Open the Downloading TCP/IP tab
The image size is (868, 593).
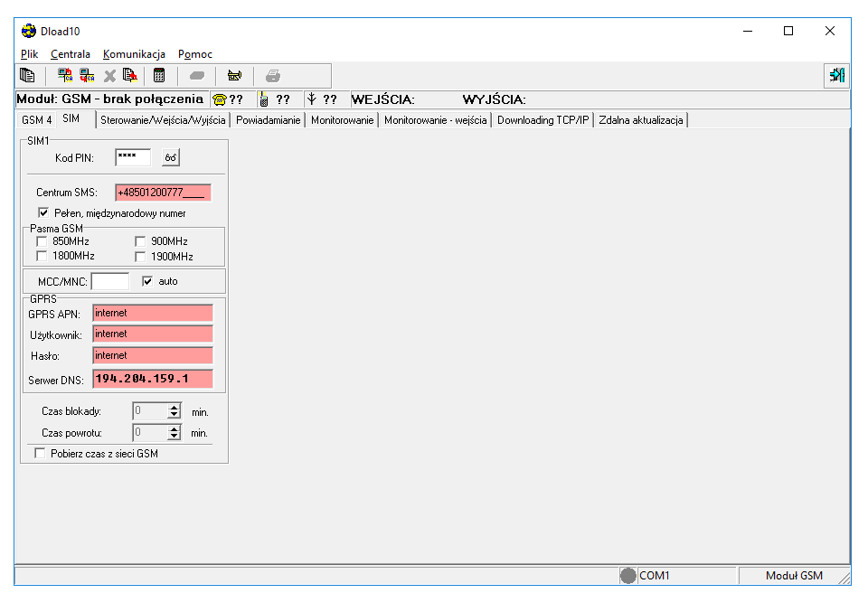542,118
